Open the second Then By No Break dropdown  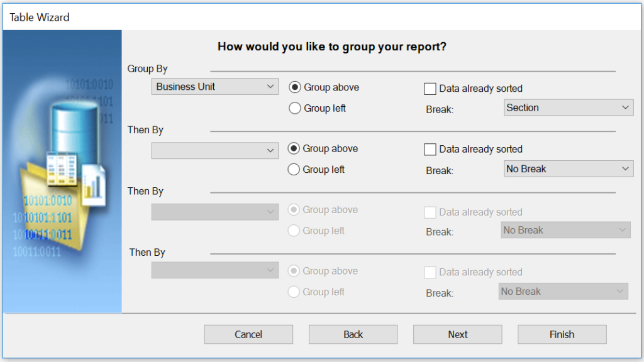click(x=565, y=230)
